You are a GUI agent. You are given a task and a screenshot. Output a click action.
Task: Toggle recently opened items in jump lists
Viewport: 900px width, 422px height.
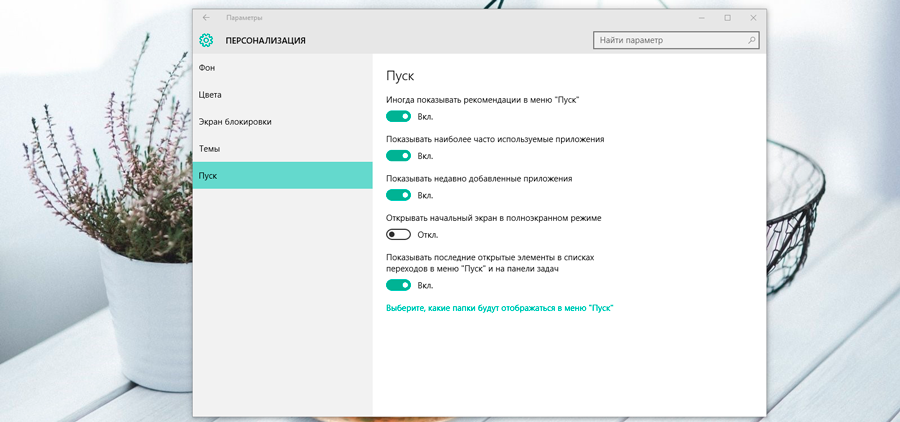[x=398, y=285]
